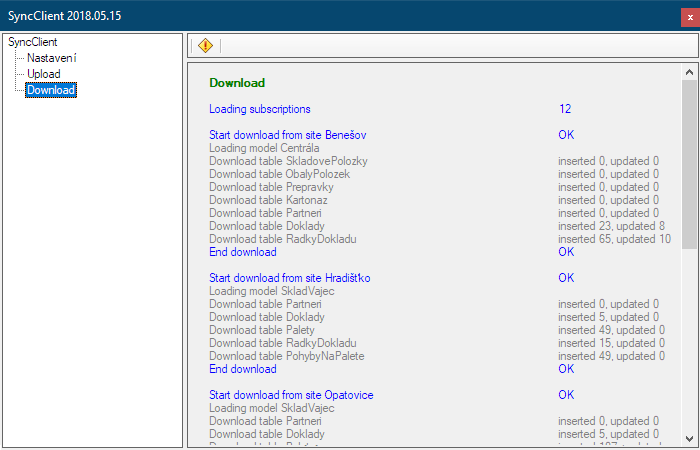Screen dimensions: 700x450
Task: Click the OK status for Opatovice start
Action: coord(566,395)
